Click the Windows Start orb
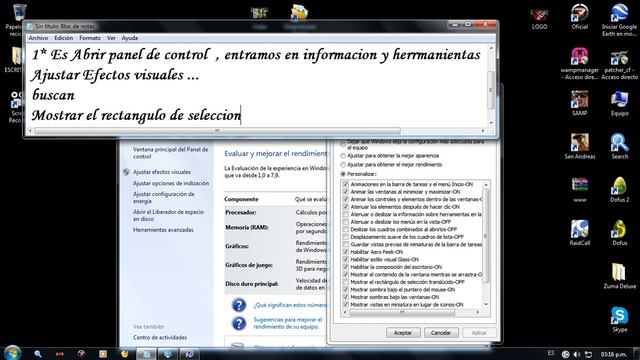This screenshot has width=640, height=360. point(13,353)
